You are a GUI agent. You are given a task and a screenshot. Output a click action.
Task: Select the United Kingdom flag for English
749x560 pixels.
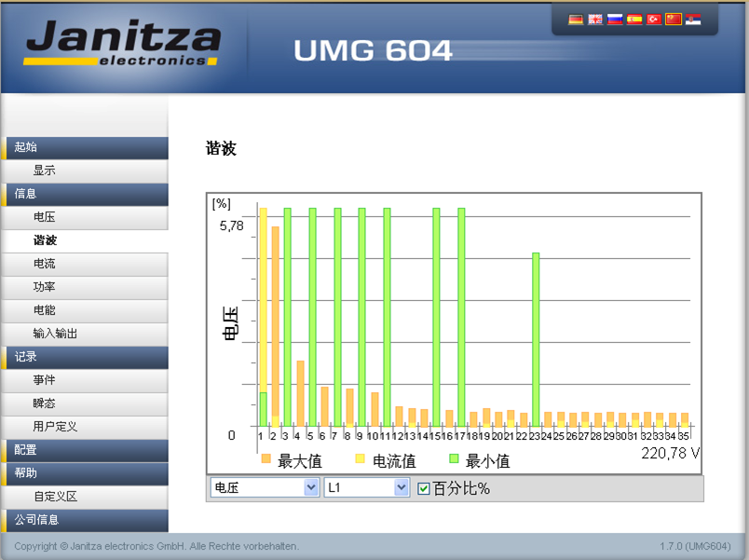(595, 20)
